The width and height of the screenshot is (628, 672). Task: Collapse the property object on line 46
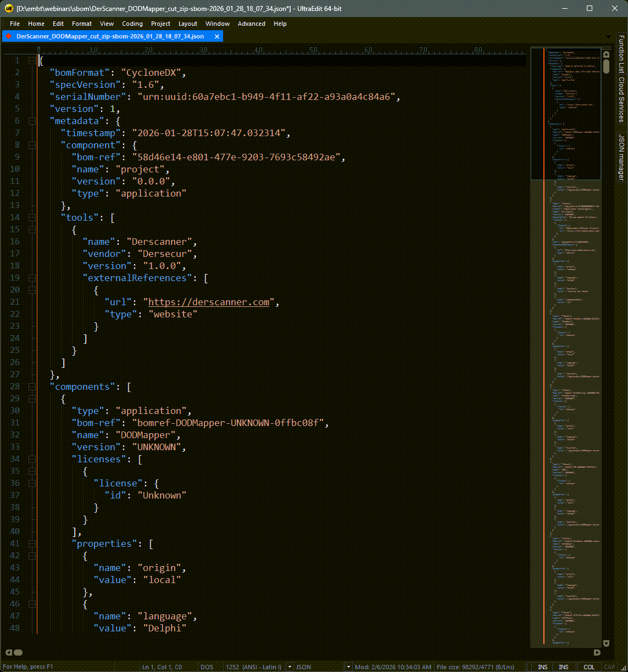(32, 604)
